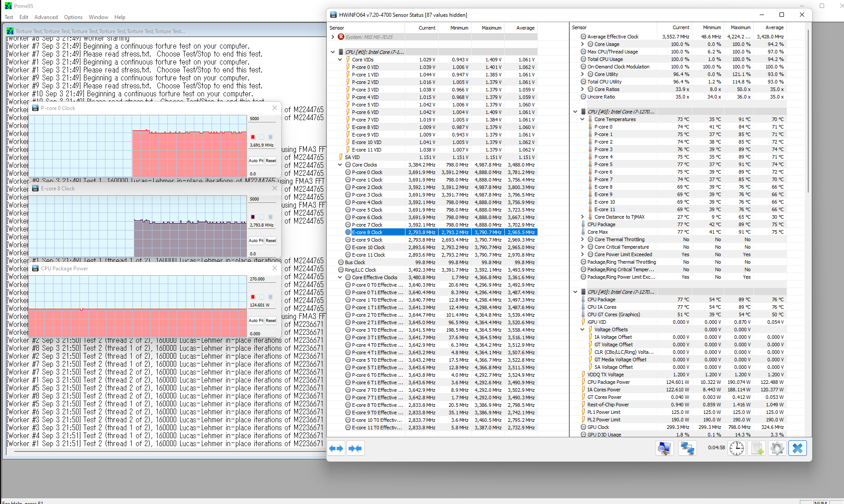Image resolution: width=844 pixels, height=504 pixels.
Task: Expand the Core Distance to TjMAX node
Action: 583,217
